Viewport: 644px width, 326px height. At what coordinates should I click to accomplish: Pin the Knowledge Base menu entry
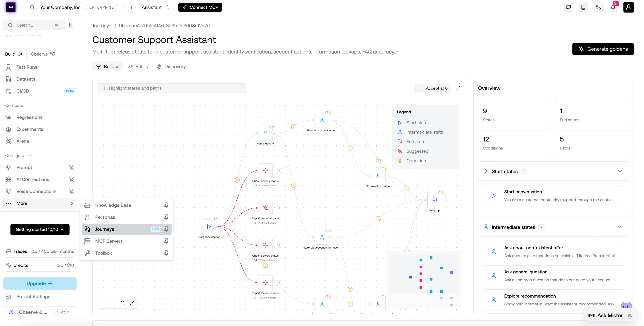166,205
